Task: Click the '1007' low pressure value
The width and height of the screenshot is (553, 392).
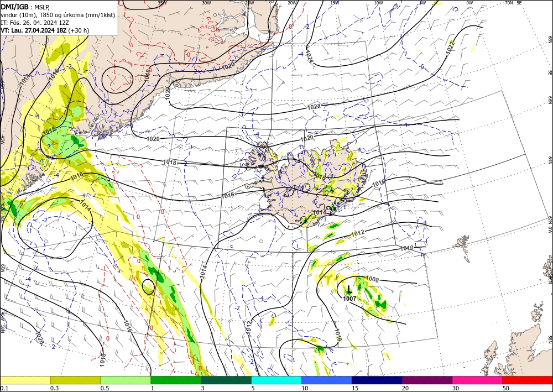Action: [x=349, y=299]
